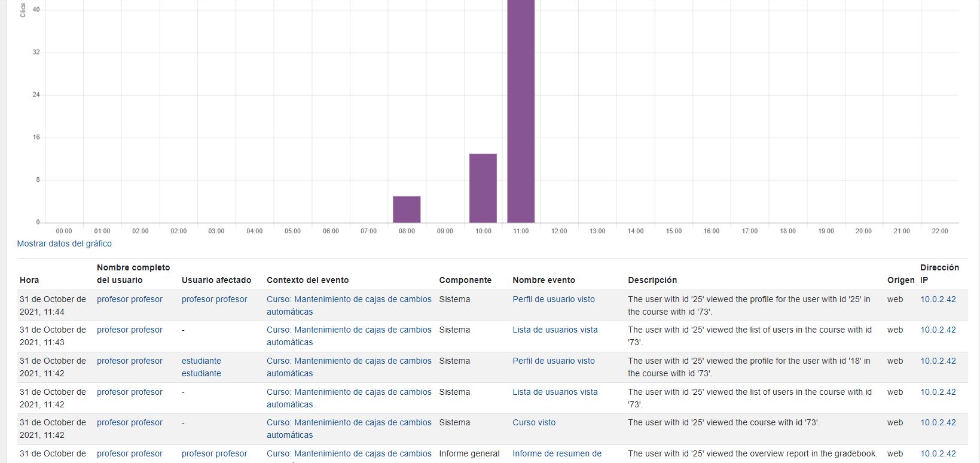This screenshot has width=980, height=463.
Task: Open affected user link in the "Informe general" row
Action: [214, 453]
